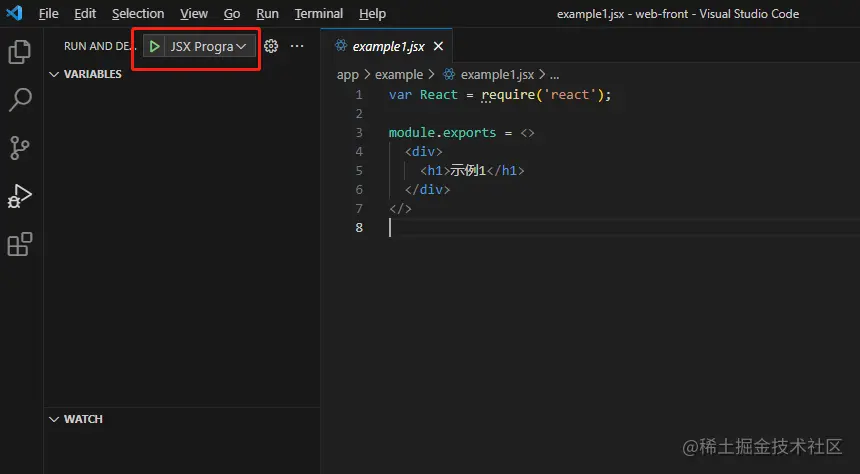
Task: Click line number 1 in the gutter
Action: 359,95
